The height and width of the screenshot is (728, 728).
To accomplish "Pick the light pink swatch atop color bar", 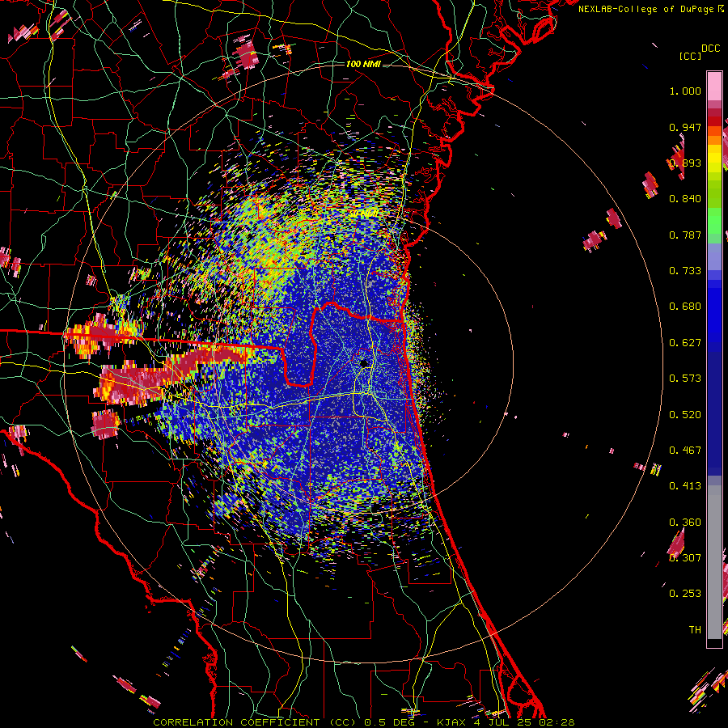I will [x=714, y=87].
